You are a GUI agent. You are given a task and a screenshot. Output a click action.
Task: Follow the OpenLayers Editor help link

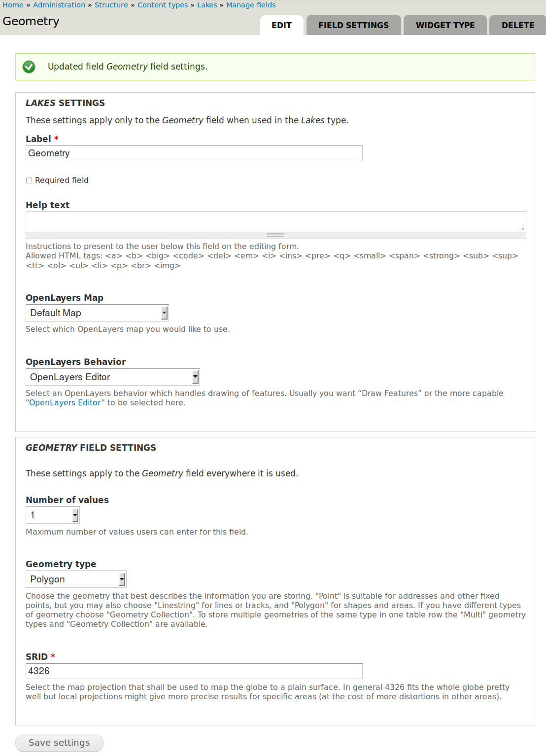click(65, 403)
